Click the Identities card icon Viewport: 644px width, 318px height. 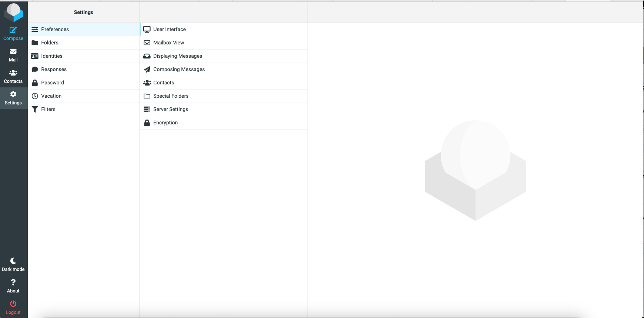[35, 56]
